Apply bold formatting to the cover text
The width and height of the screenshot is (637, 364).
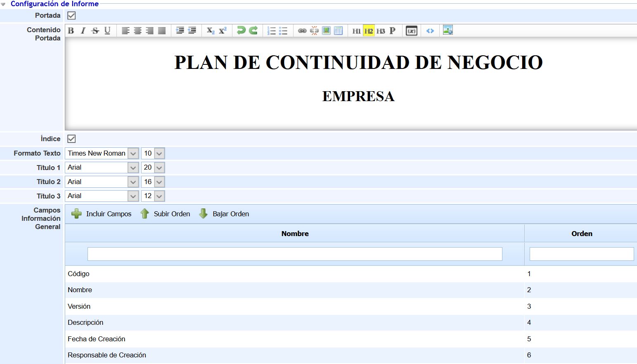click(x=71, y=30)
